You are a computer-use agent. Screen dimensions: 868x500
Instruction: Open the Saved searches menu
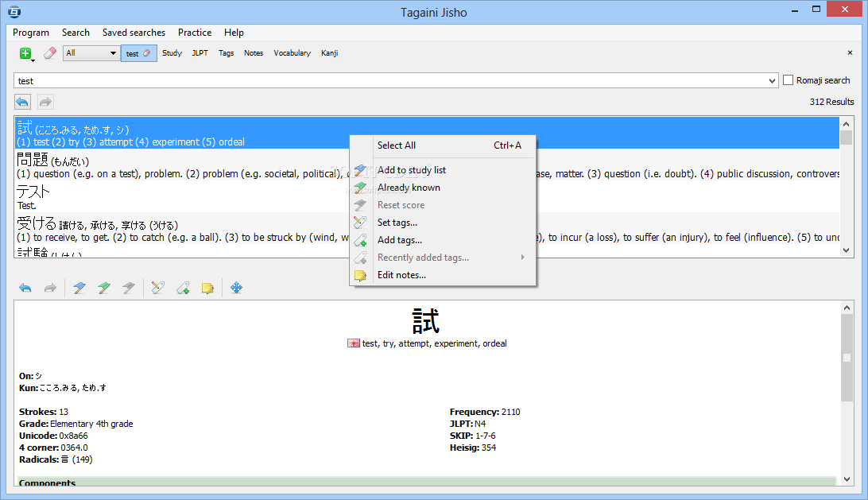tap(134, 33)
